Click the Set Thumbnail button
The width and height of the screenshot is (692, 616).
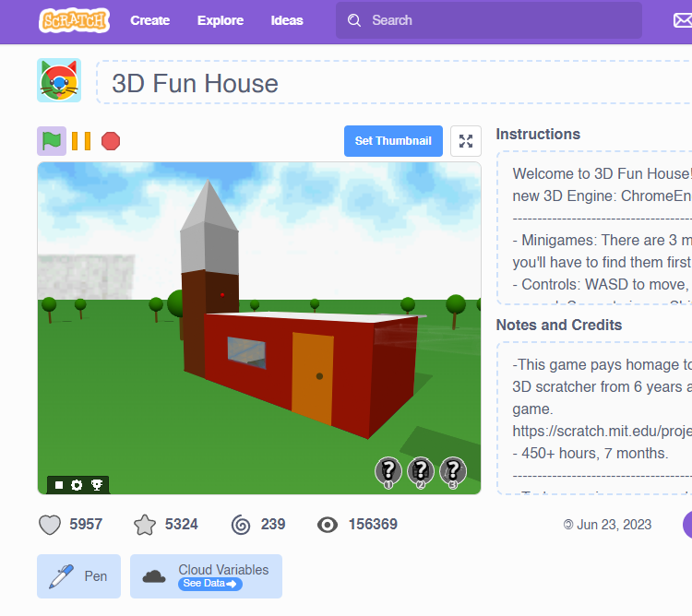coord(393,141)
